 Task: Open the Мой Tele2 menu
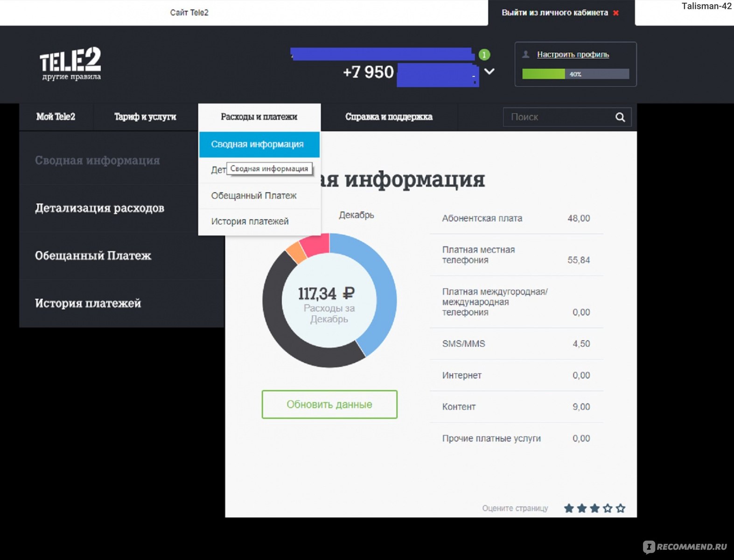(x=56, y=117)
